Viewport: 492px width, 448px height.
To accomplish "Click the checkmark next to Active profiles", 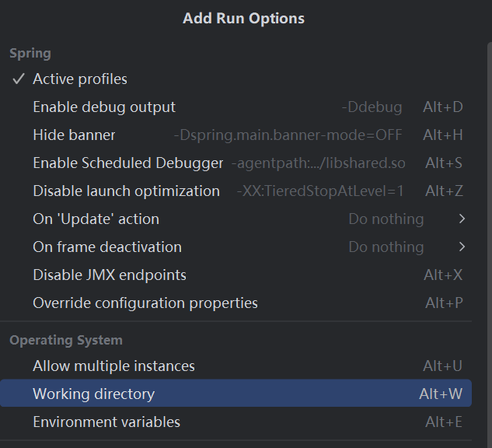I will click(19, 79).
